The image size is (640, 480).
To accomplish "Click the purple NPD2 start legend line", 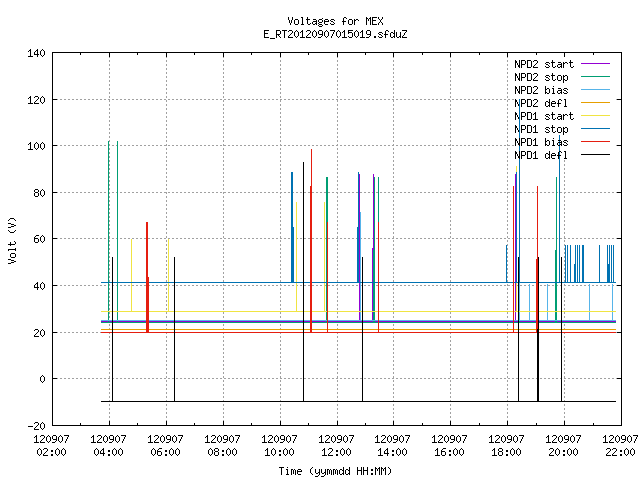I will coord(596,64).
